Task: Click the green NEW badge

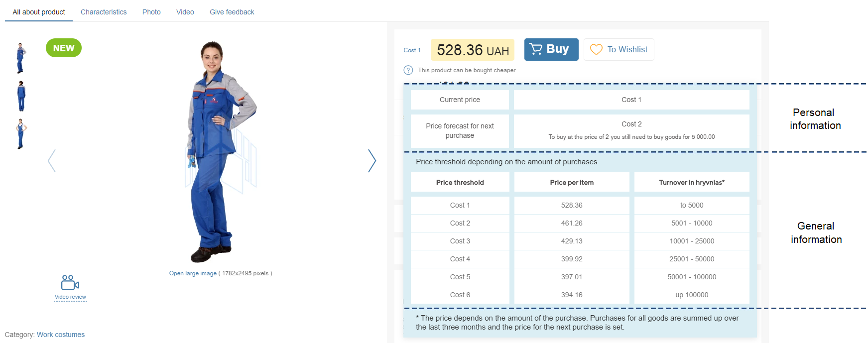Action: [x=64, y=48]
